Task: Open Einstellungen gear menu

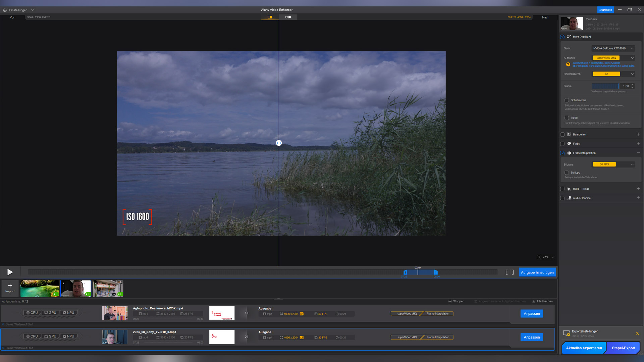Action: pyautogui.click(x=5, y=10)
